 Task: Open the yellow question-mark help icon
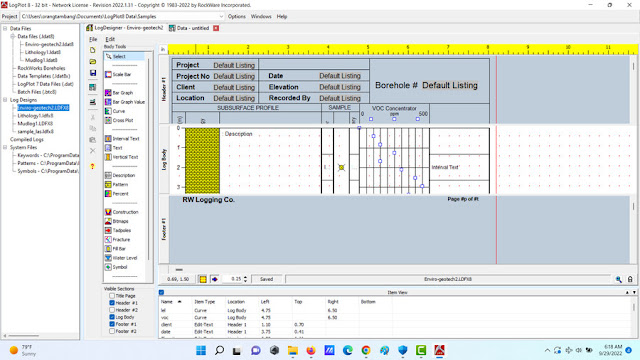[93, 166]
